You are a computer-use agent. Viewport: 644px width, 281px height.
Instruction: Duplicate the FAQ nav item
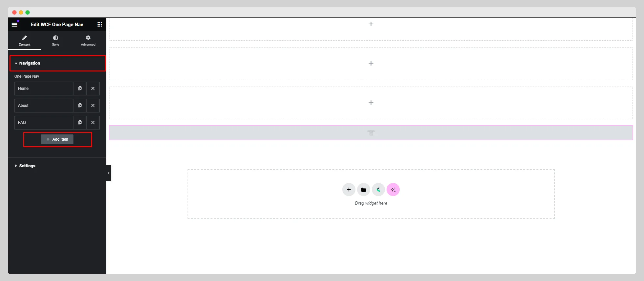coord(80,123)
